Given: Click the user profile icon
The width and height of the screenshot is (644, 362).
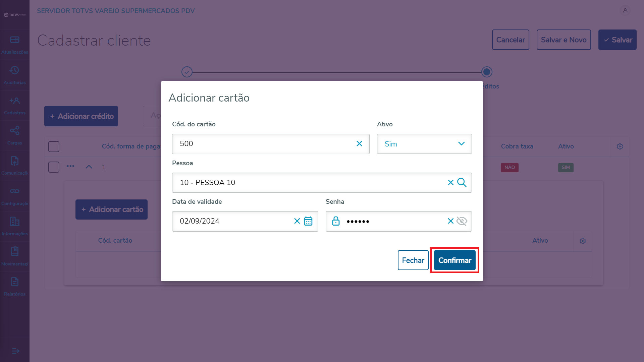Looking at the screenshot, I should click(x=625, y=10).
